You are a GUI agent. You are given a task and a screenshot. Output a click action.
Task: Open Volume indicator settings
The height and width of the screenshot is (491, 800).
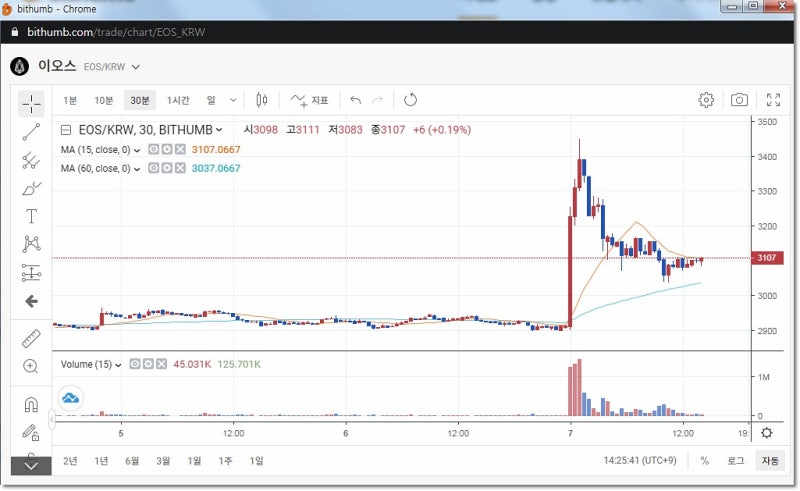[x=148, y=364]
